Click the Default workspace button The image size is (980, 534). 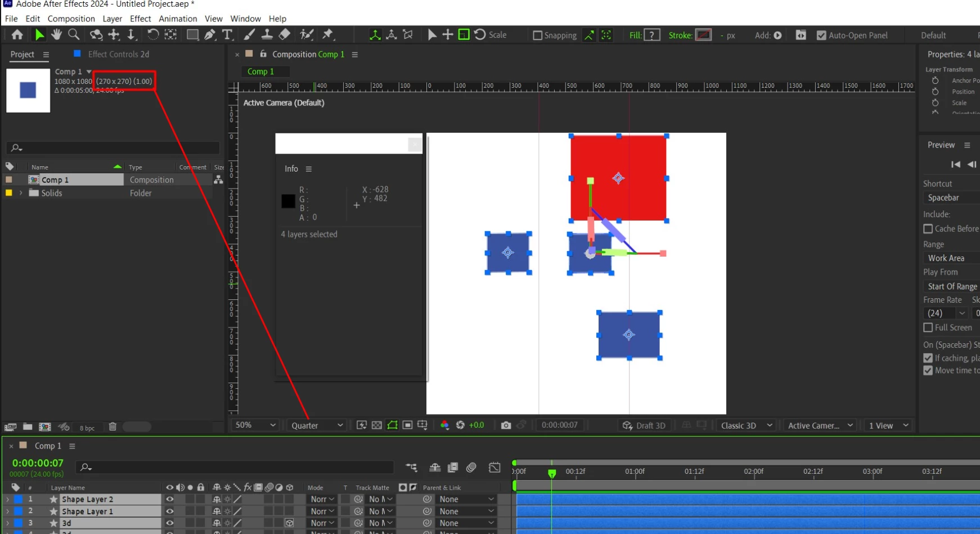[x=933, y=35]
